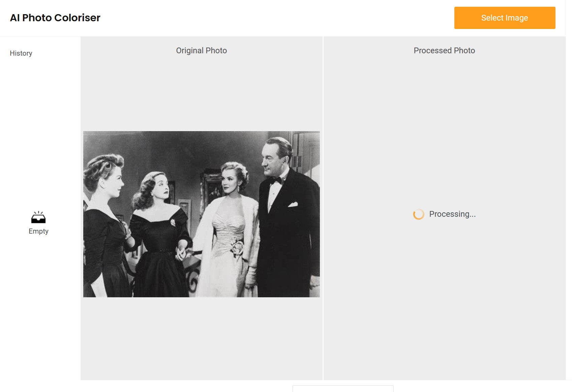Click the brooch on dark off-shoulder dress
The width and height of the screenshot is (572, 392).
click(173, 222)
